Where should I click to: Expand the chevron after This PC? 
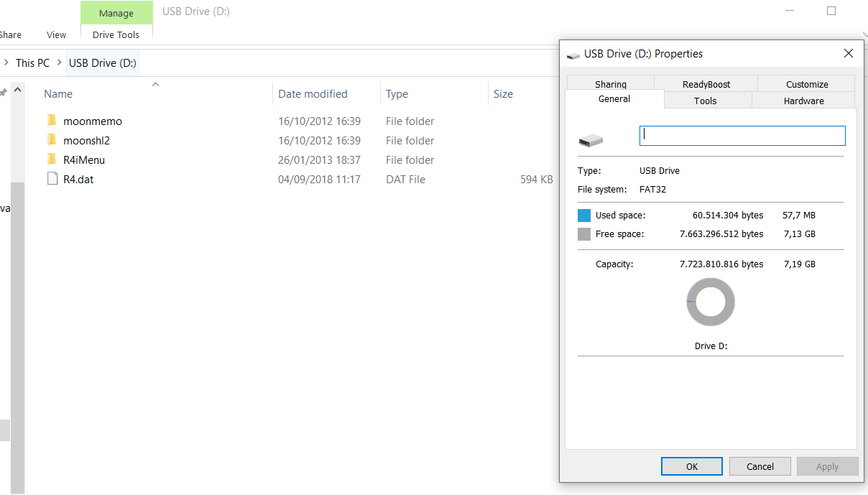[x=59, y=63]
